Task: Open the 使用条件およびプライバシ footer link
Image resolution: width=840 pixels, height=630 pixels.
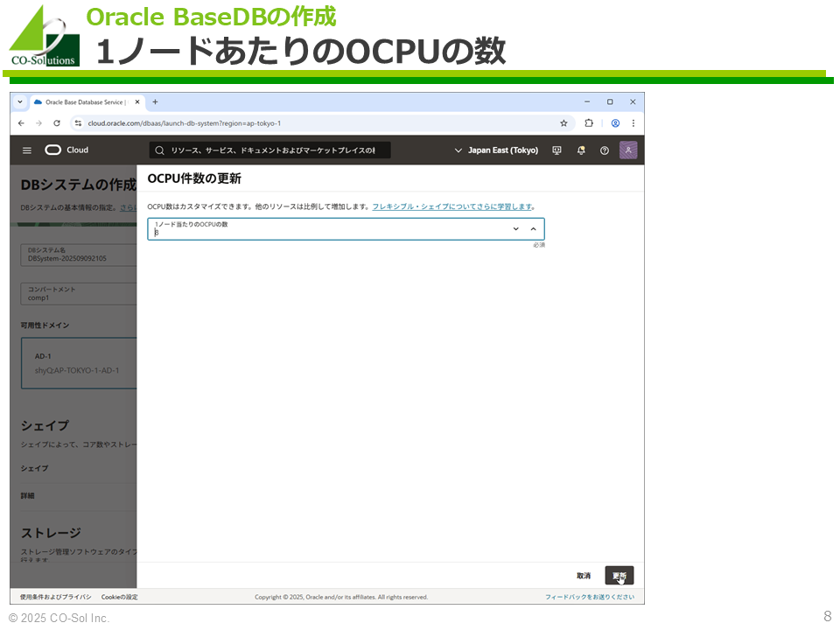Action: point(56,597)
